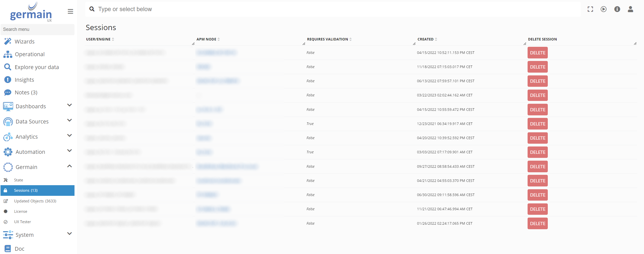Click the Wizards magic wand icon
This screenshot has height=254, width=644.
(x=8, y=41)
